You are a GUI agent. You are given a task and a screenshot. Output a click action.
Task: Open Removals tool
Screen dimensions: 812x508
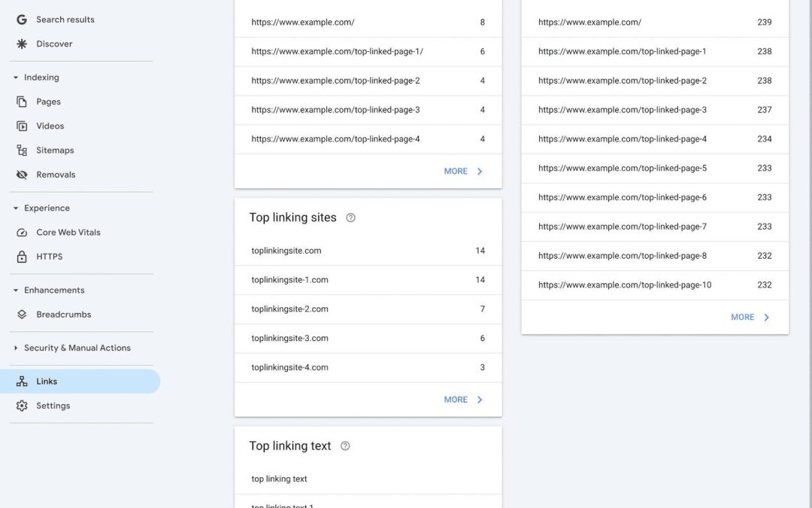[56, 175]
